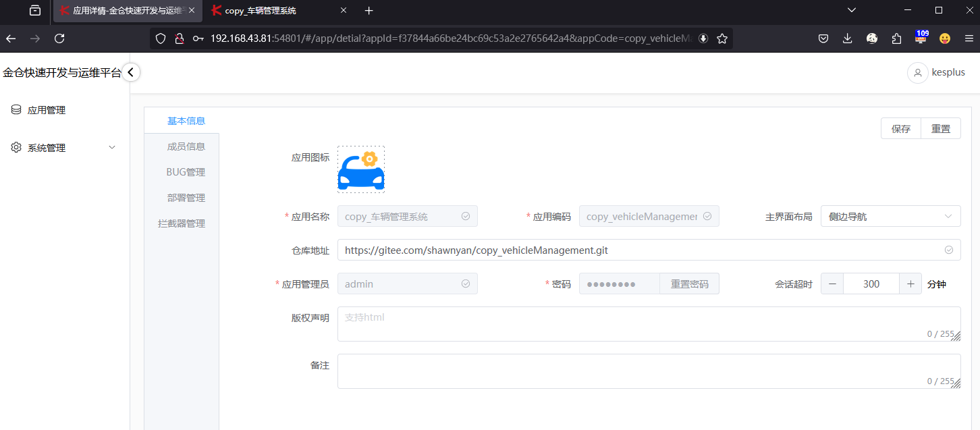Image resolution: width=980 pixels, height=430 pixels.
Task: Close the 应用详情 browser tab
Action: point(191,11)
